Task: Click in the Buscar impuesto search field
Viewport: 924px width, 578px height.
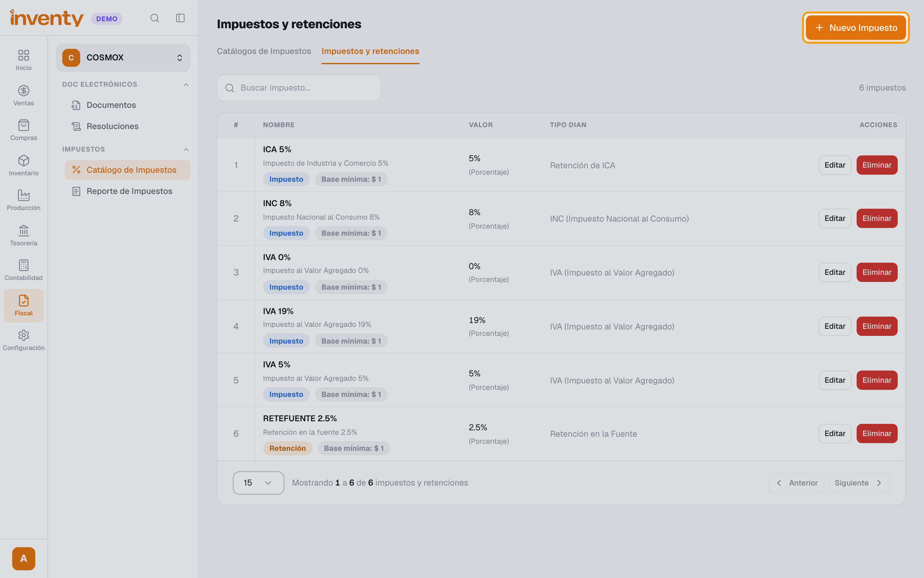Action: tap(299, 88)
